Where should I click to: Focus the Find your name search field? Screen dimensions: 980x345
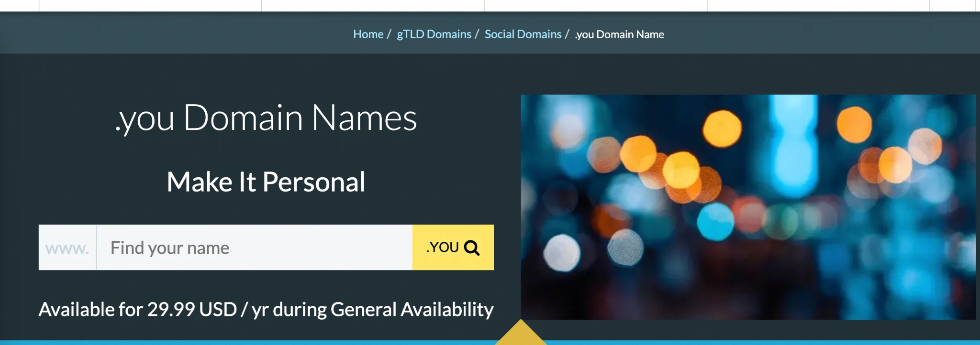point(254,248)
